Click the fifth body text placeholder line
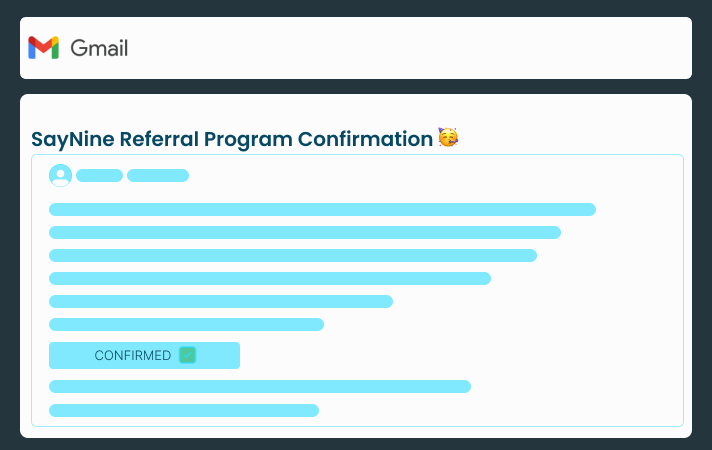This screenshot has width=712, height=450. [x=221, y=302]
